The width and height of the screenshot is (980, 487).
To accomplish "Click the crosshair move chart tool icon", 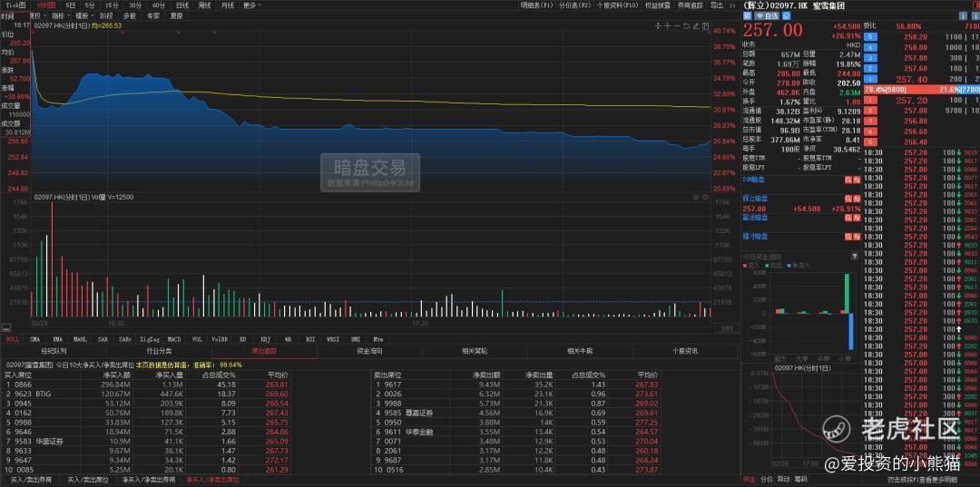I will click(x=658, y=26).
